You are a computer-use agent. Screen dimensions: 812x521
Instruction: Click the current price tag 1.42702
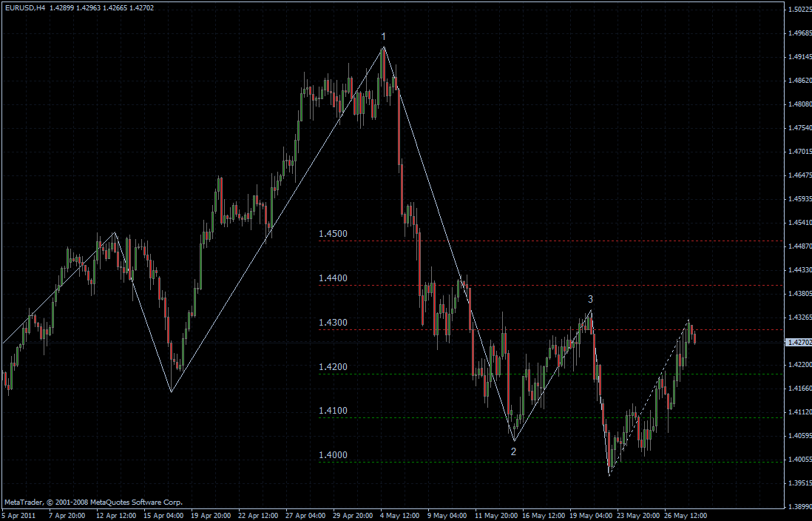point(799,342)
